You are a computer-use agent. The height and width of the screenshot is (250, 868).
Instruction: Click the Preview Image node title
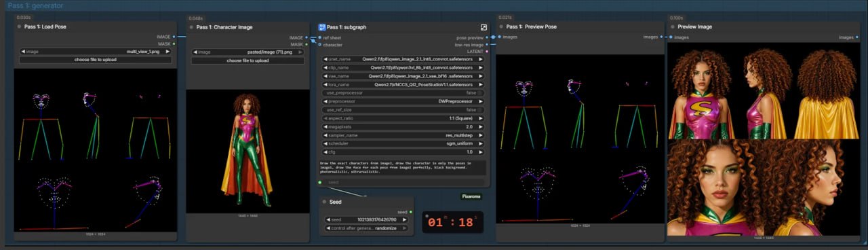click(695, 26)
